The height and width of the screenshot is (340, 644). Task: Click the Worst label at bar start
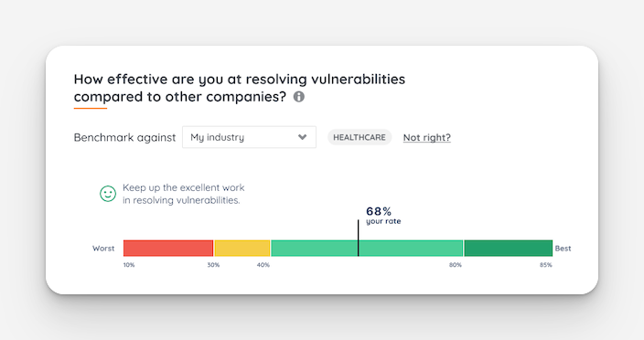click(x=103, y=249)
